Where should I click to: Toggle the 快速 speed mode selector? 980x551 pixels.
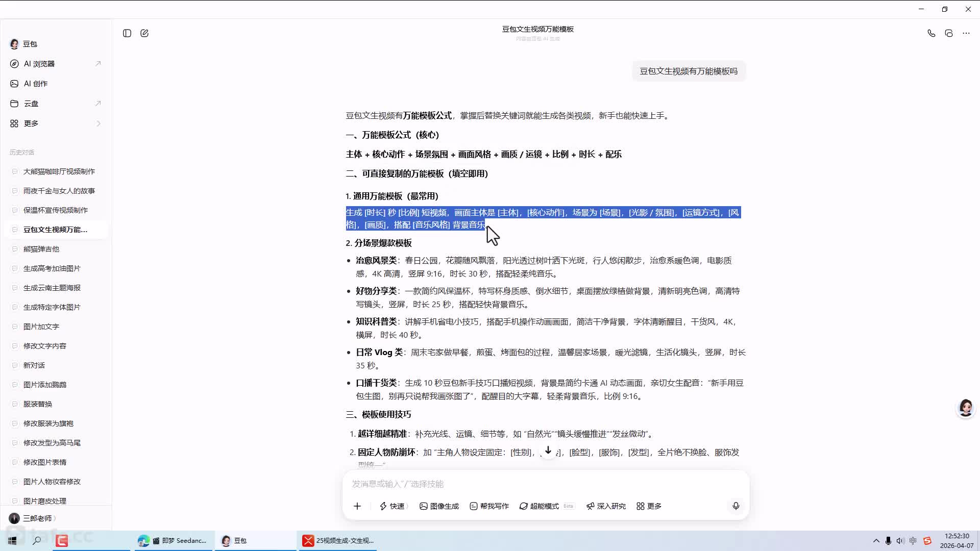(x=393, y=506)
